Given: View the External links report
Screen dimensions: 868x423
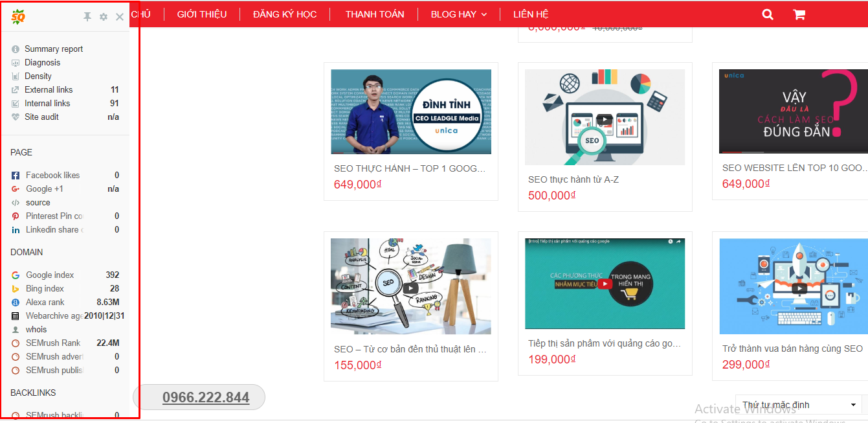Looking at the screenshot, I should coord(49,90).
